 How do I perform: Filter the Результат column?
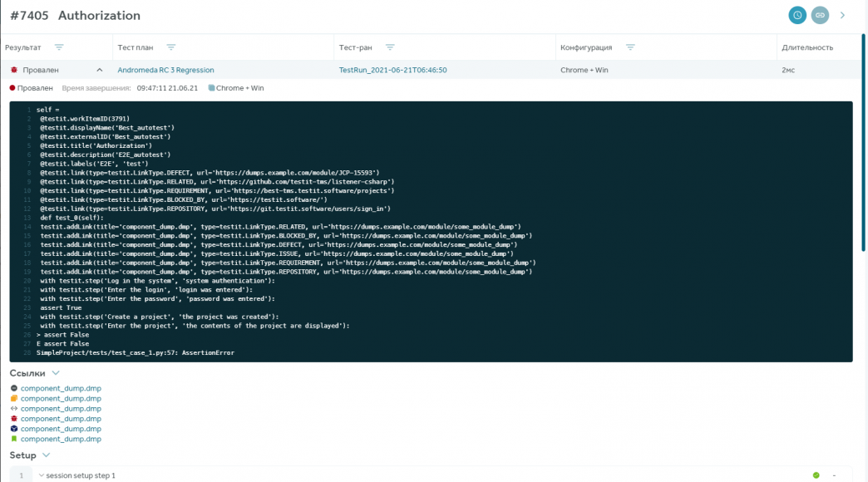[58, 47]
